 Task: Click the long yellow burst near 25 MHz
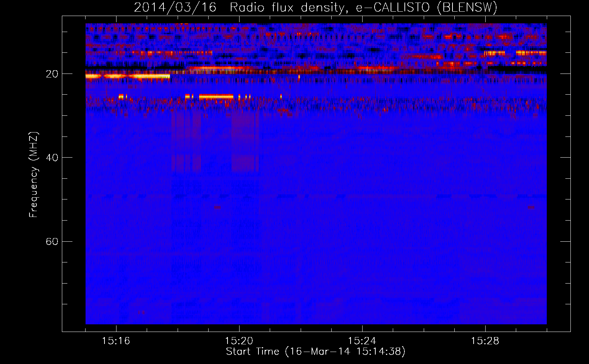click(216, 96)
